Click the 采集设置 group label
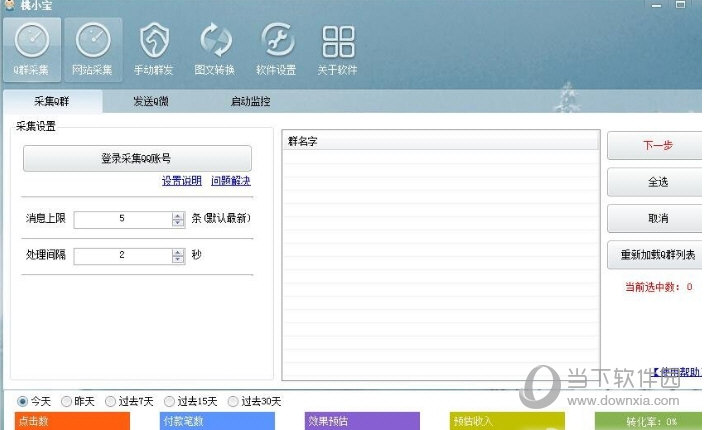 click(x=36, y=127)
